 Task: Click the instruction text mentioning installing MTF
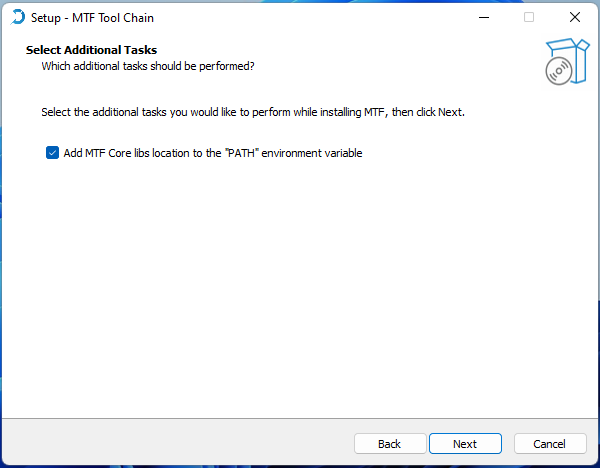click(253, 112)
